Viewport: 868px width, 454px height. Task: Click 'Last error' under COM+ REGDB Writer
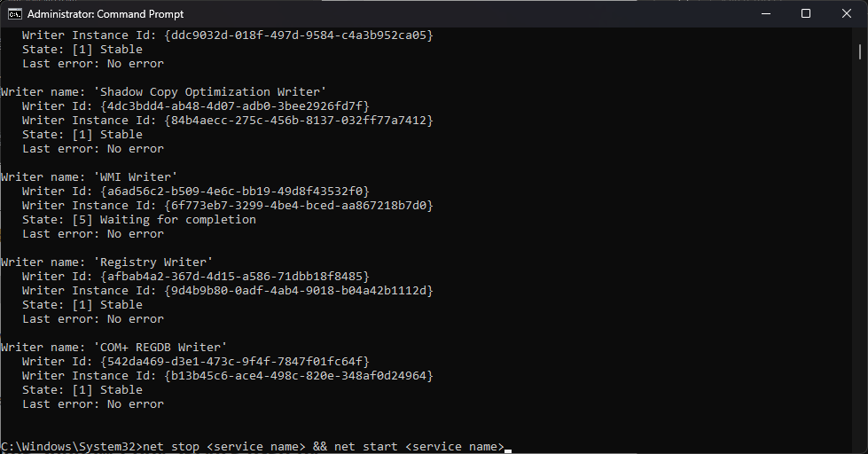click(x=57, y=404)
